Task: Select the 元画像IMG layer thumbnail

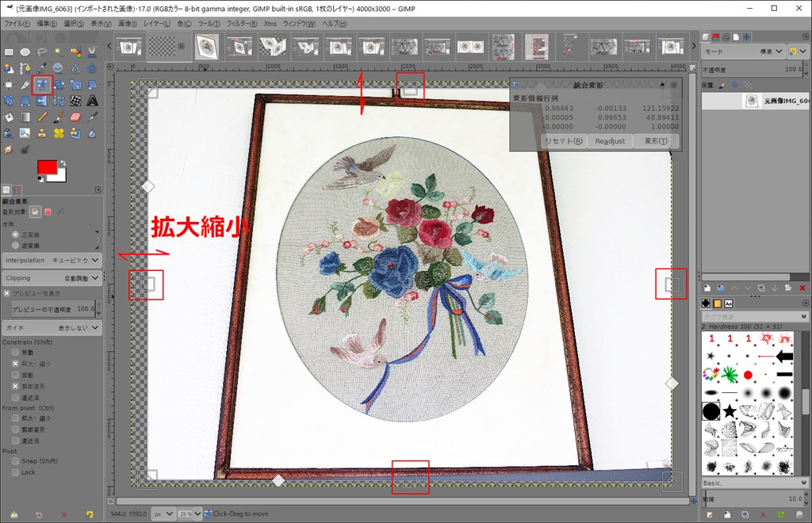Action: click(752, 101)
